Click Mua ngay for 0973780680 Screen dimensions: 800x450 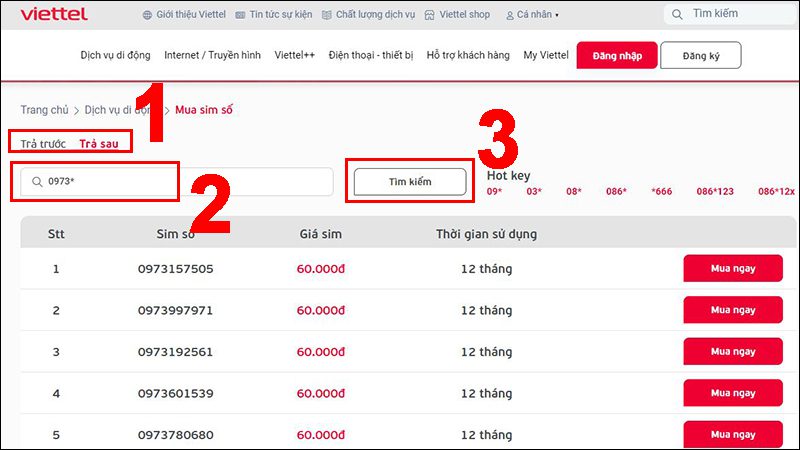tap(733, 435)
